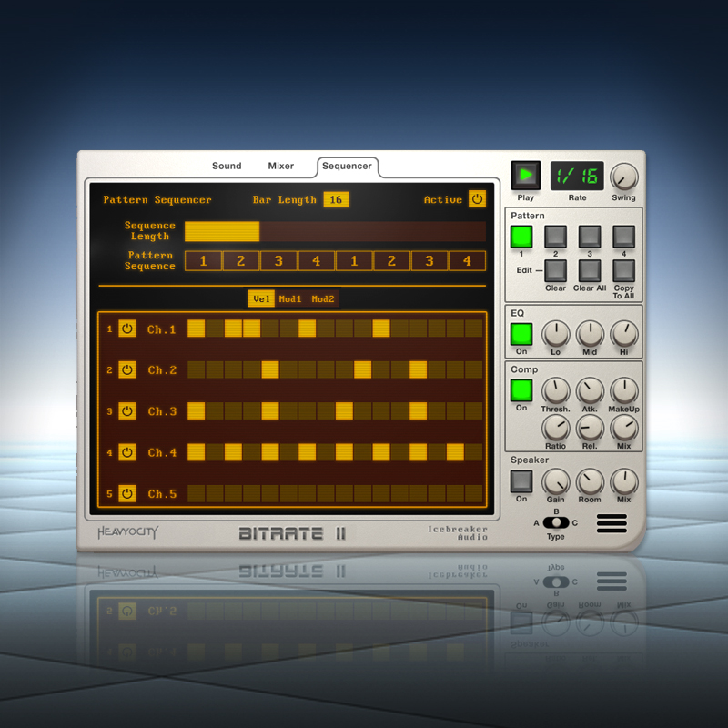Screen dimensions: 728x728
Task: Click last step of Ch.4 row
Action: click(x=473, y=452)
